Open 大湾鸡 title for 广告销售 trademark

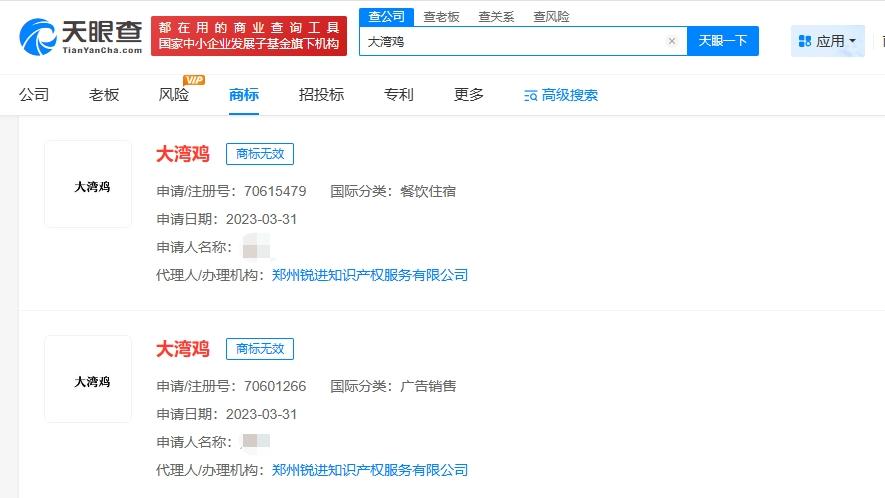[x=183, y=349]
